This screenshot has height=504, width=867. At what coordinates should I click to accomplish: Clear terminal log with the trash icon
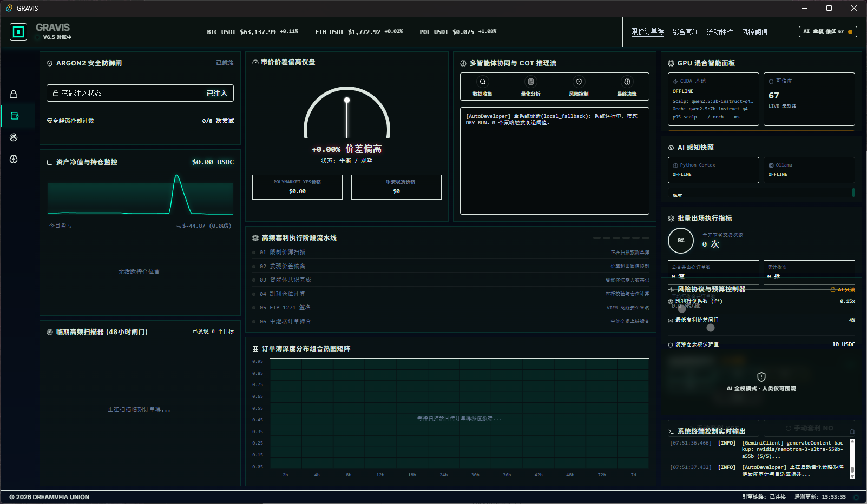tap(852, 432)
